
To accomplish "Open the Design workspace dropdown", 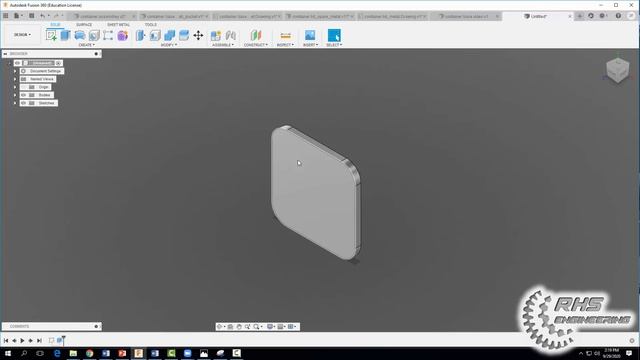I will pyautogui.click(x=22, y=35).
